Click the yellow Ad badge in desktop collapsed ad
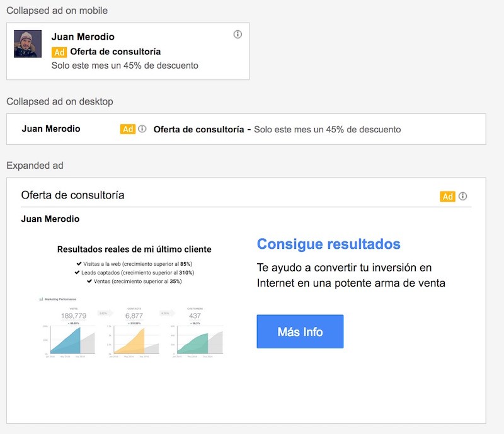This screenshot has width=504, height=434. click(x=128, y=129)
